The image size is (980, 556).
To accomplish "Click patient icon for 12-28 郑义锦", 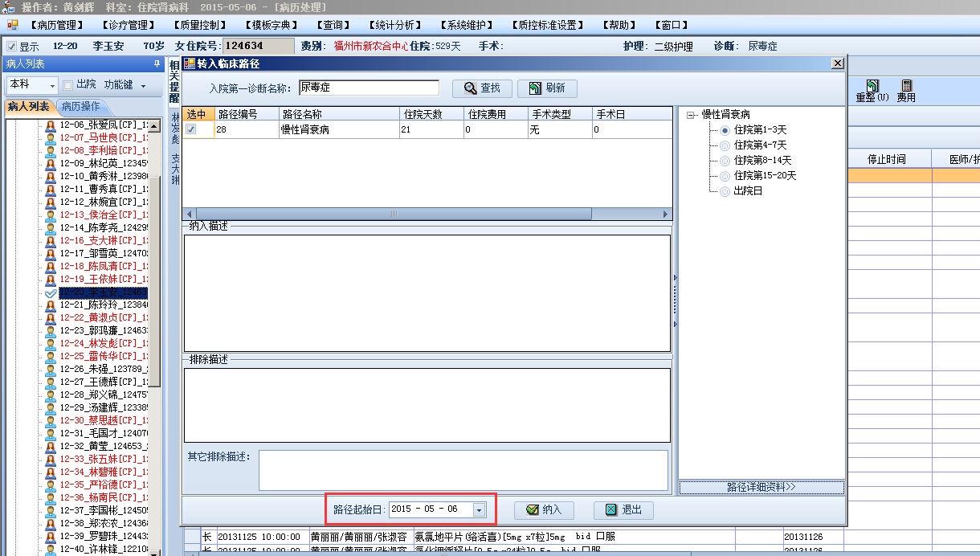I will [x=51, y=395].
